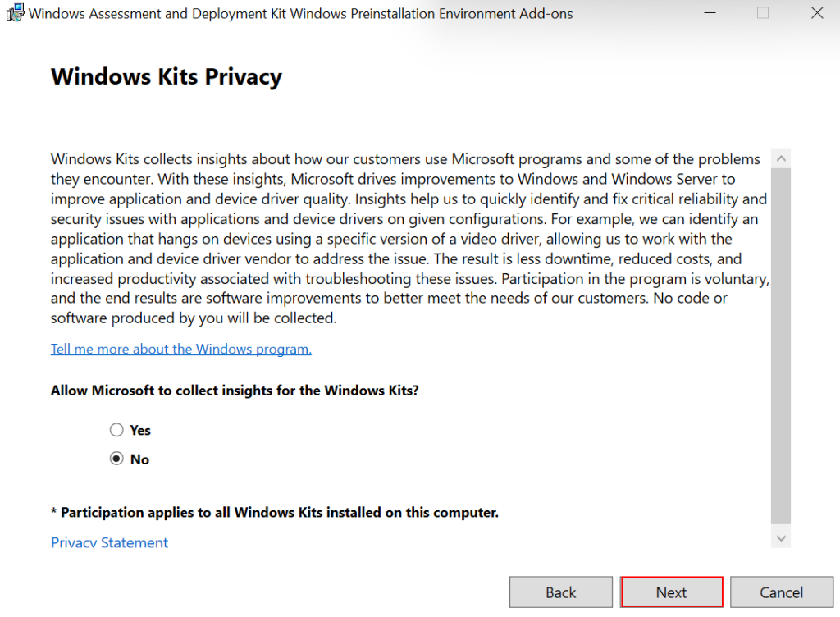This screenshot has height=617, width=840.
Task: Click the vertical scrollbar thumb
Action: tap(781, 345)
